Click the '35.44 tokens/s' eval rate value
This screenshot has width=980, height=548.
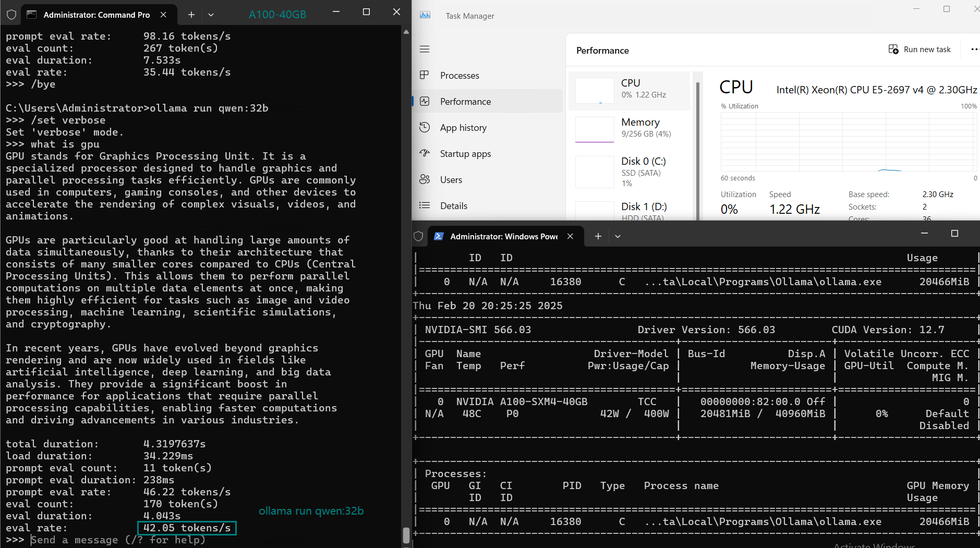187,72
